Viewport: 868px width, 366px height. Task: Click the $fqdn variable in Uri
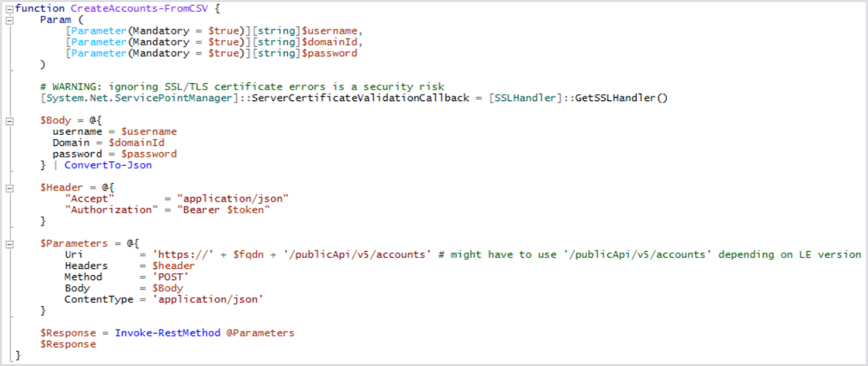point(247,255)
